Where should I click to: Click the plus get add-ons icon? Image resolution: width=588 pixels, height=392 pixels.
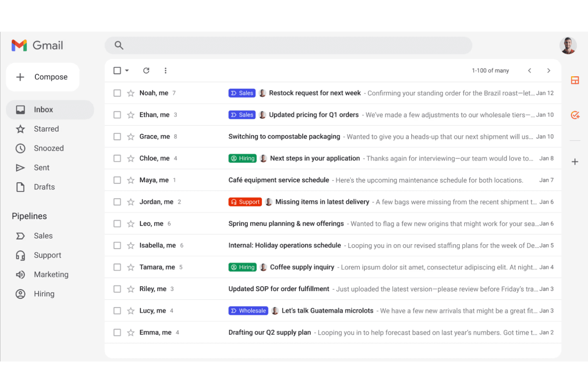tap(574, 162)
